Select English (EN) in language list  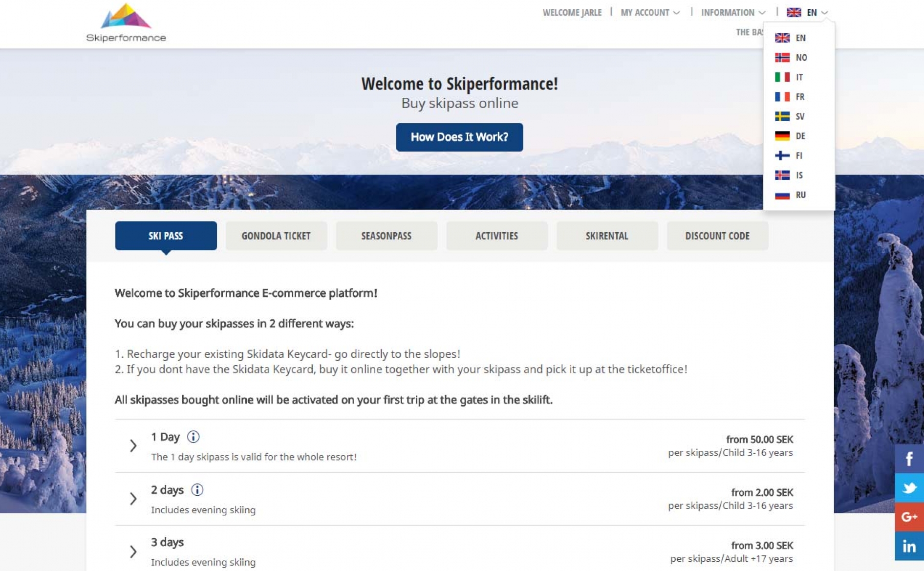790,38
